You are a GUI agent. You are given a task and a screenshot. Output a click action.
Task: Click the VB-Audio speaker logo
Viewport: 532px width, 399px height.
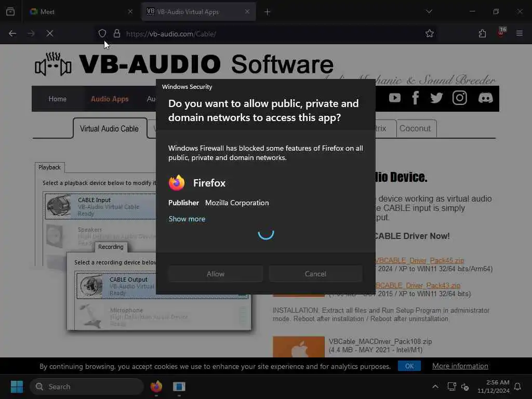click(x=53, y=64)
